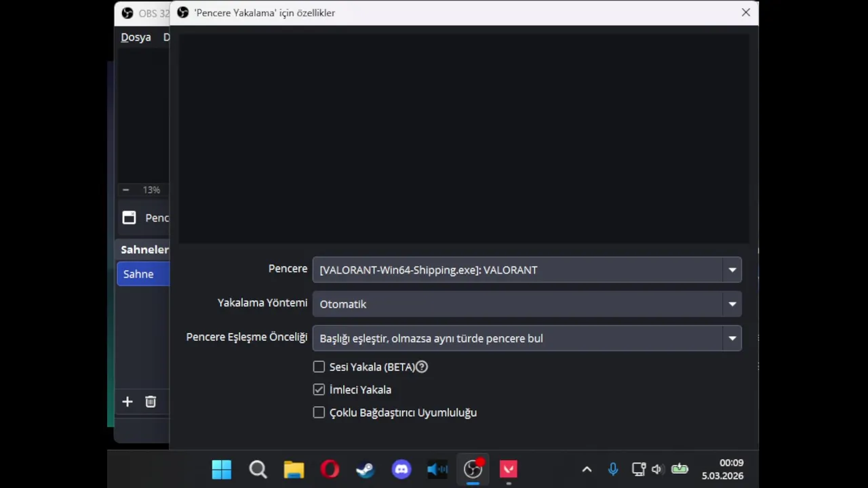Click the window capture source icon in OBS
This screenshot has width=868, height=488.
129,218
